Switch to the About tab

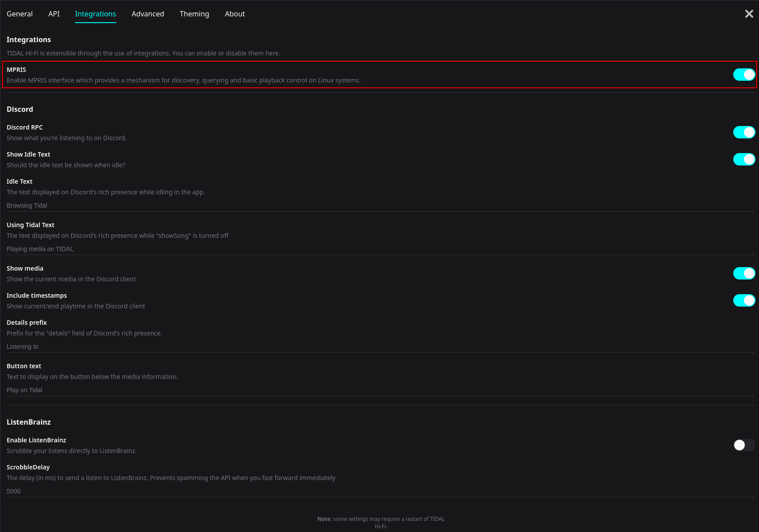tap(235, 14)
